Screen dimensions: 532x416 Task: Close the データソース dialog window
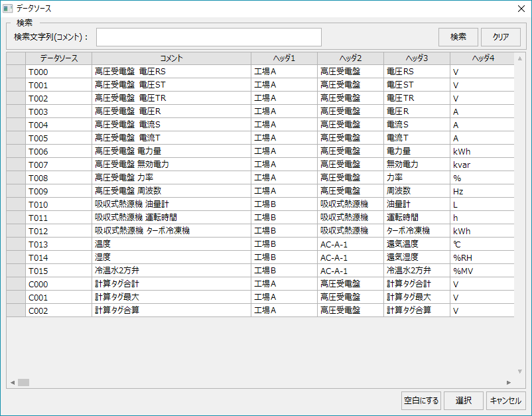pos(521,9)
